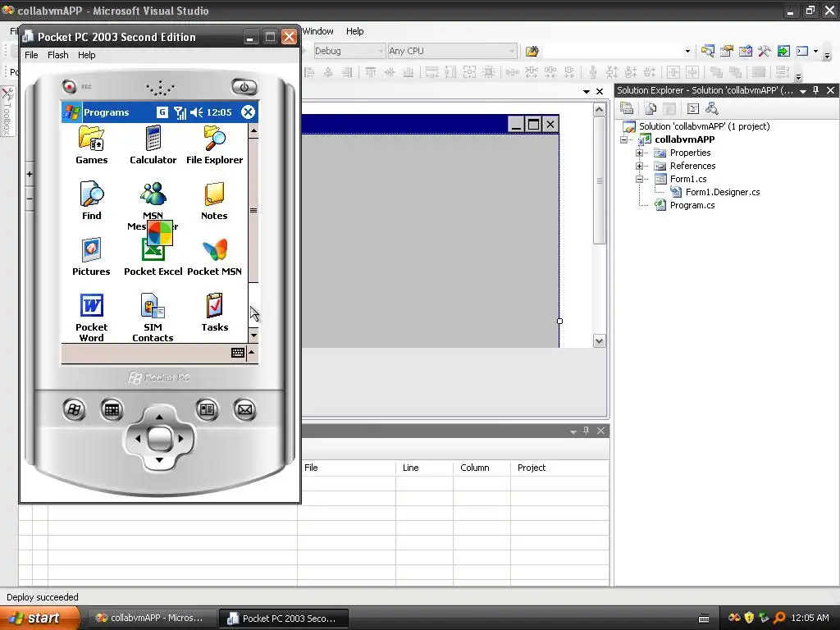Switch to collabvmAPP taskbar button
Screen dimensions: 840x630
click(x=152, y=618)
